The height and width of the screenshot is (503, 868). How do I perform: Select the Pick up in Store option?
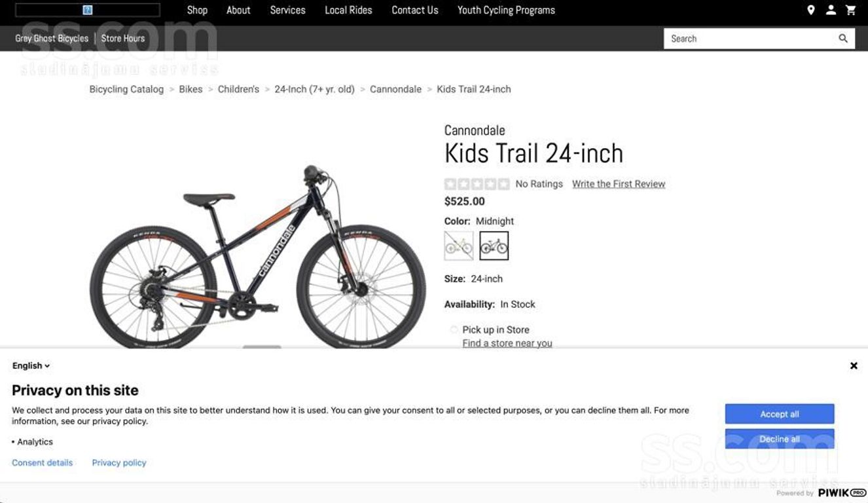click(x=454, y=329)
